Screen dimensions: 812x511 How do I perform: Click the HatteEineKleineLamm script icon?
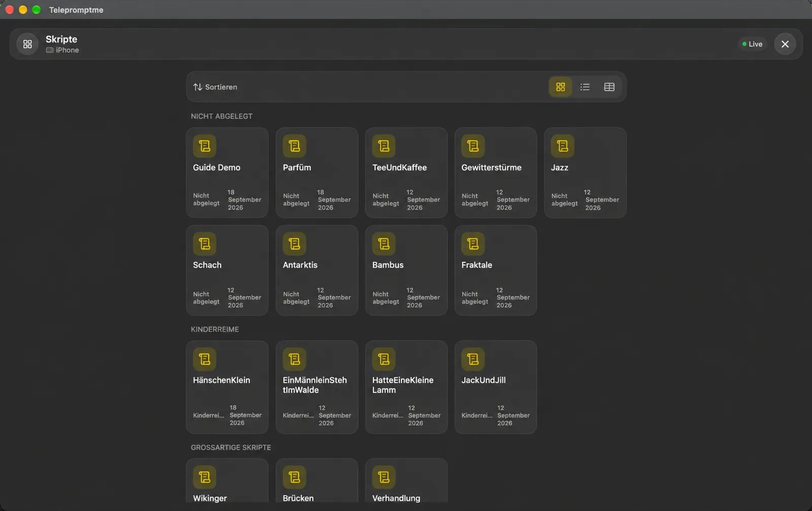point(384,359)
